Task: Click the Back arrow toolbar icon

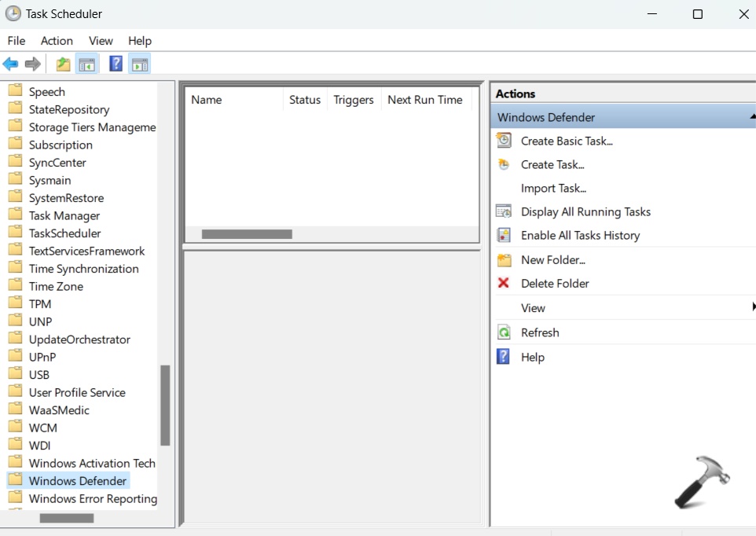Action: click(x=10, y=64)
